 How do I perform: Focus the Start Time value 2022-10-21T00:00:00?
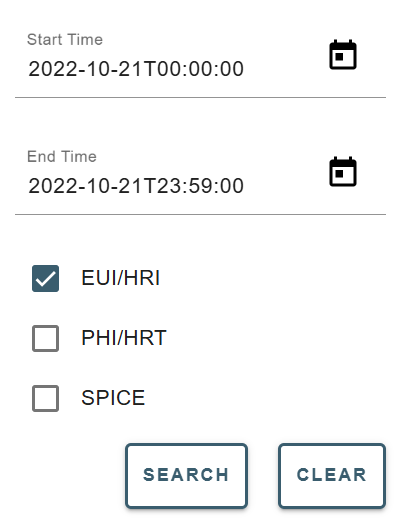pyautogui.click(x=136, y=69)
